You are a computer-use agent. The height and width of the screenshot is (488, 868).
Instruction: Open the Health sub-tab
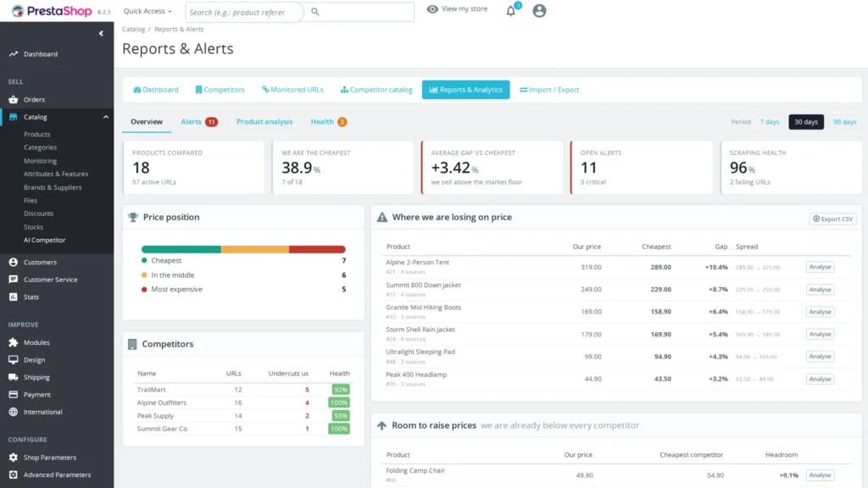(x=328, y=122)
